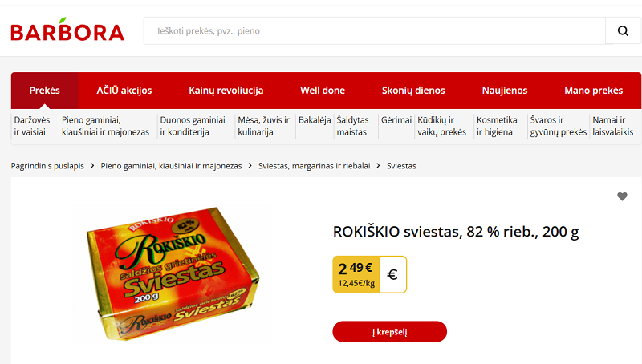Click the euro symbol price toggle
642x364 pixels.
point(392,274)
